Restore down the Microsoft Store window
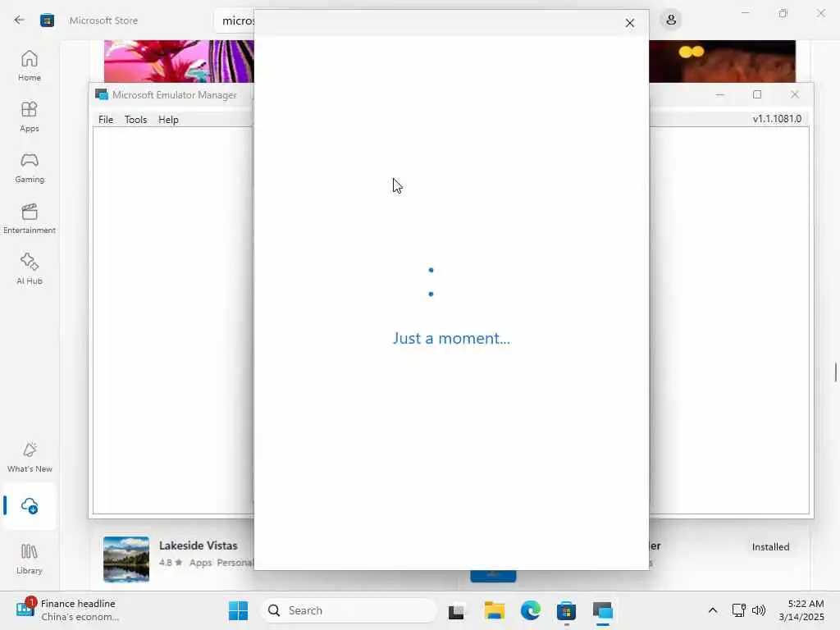The image size is (840, 630). 783,13
